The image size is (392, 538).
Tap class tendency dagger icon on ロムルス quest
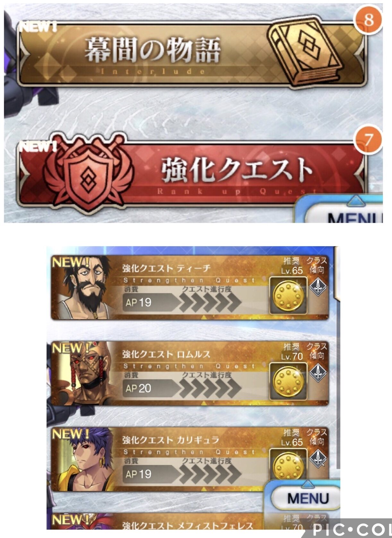[318, 373]
